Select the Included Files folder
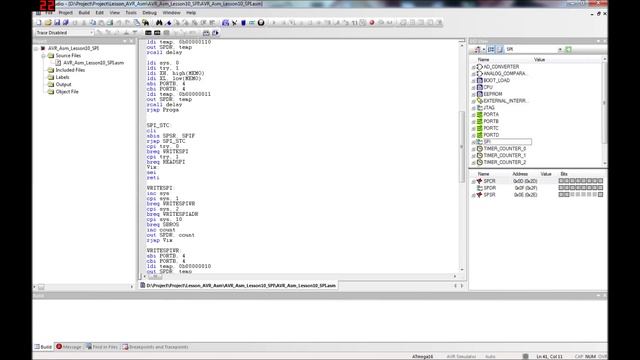640x360 pixels. [x=70, y=70]
